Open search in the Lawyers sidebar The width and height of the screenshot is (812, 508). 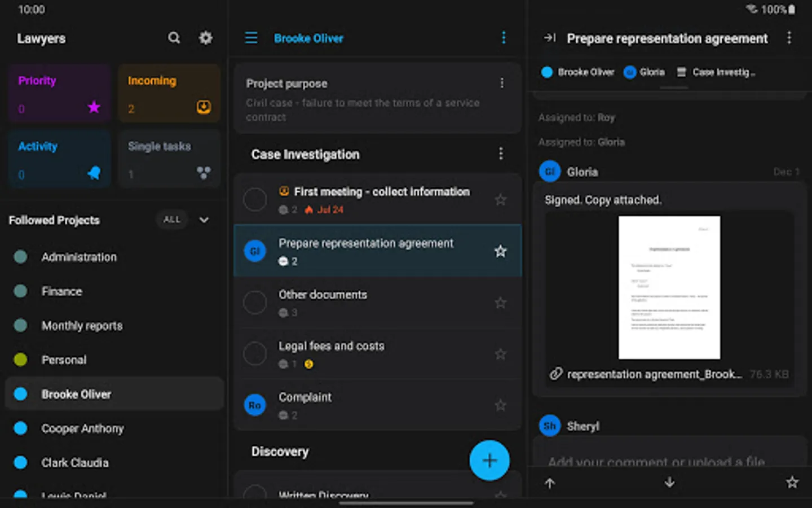174,38
